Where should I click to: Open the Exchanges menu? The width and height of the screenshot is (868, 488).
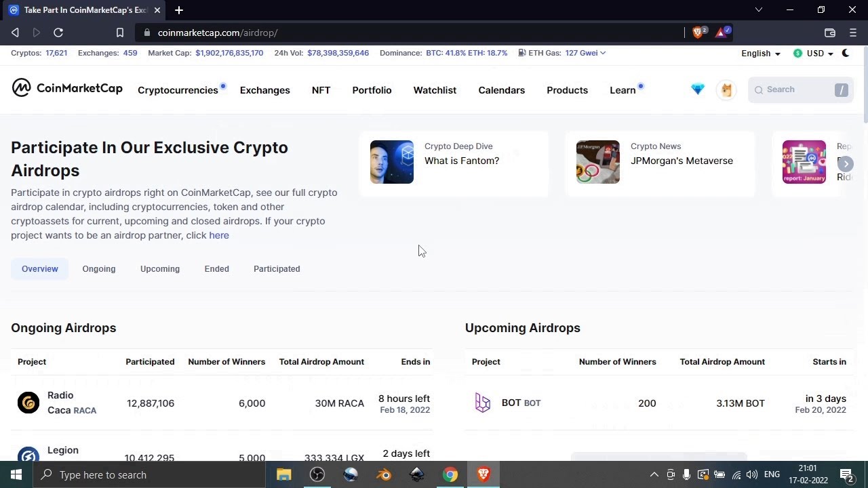point(265,90)
